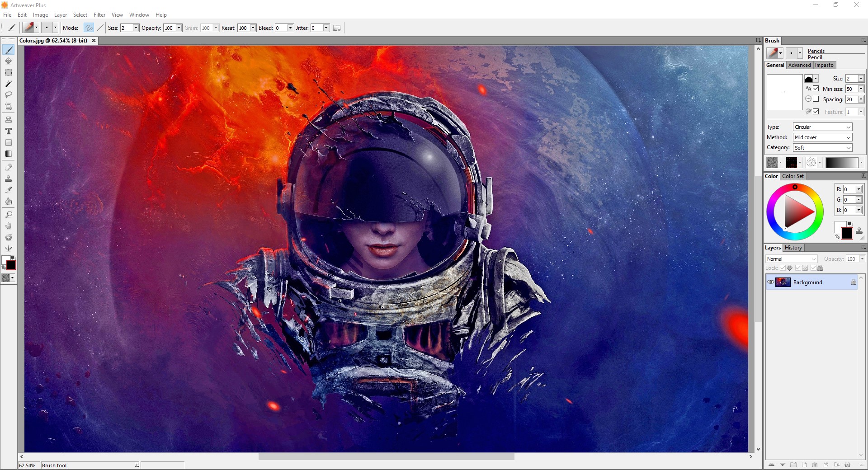Toggle visibility of the Background layer

[770, 282]
